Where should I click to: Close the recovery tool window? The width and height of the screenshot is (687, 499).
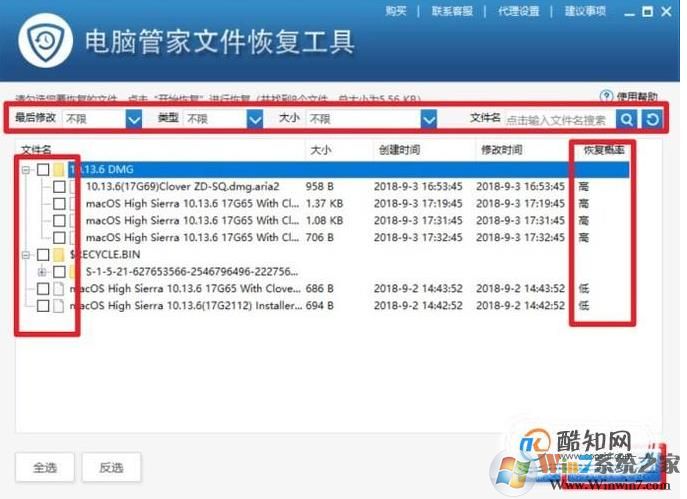666,11
